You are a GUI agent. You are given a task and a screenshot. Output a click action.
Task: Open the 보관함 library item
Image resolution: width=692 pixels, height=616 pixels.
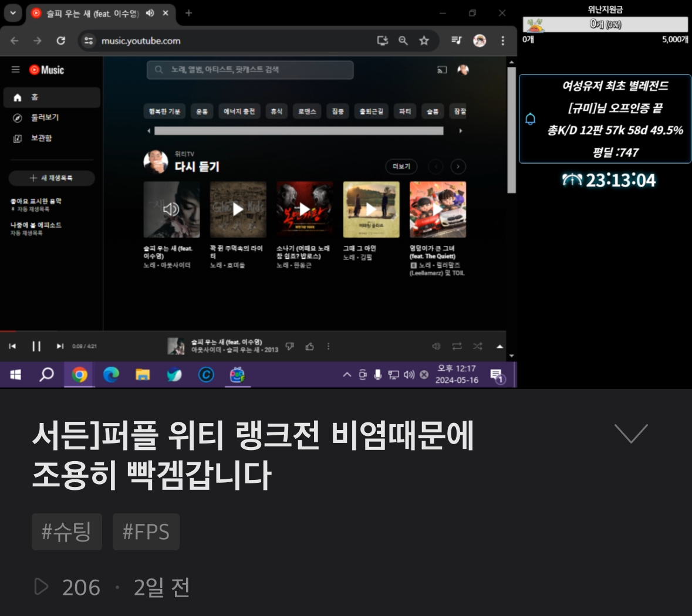[41, 138]
